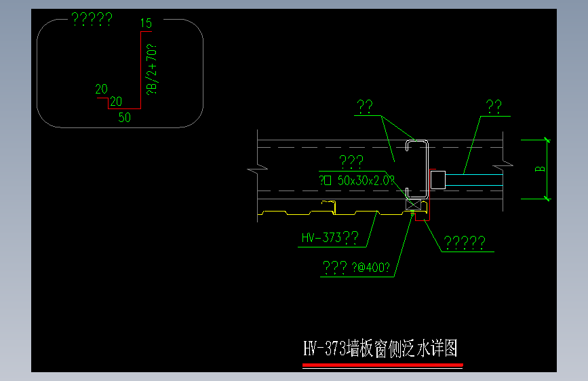Click the crossed rectangle under the channel

(x=413, y=205)
